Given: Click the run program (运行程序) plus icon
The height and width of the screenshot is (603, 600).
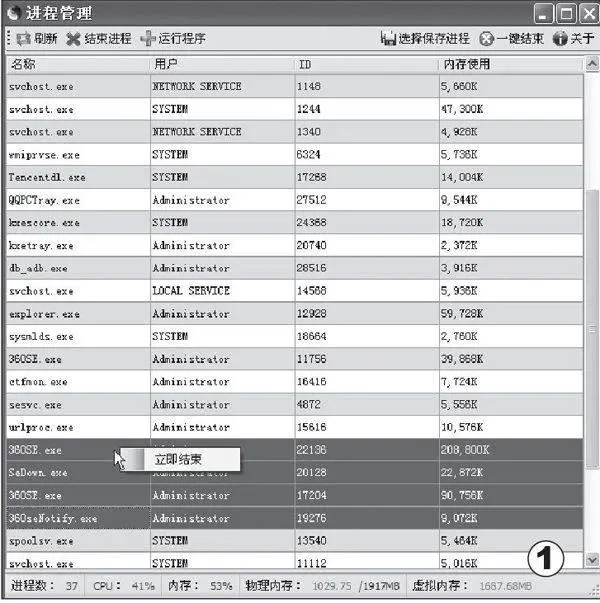Looking at the screenshot, I should click(x=148, y=39).
